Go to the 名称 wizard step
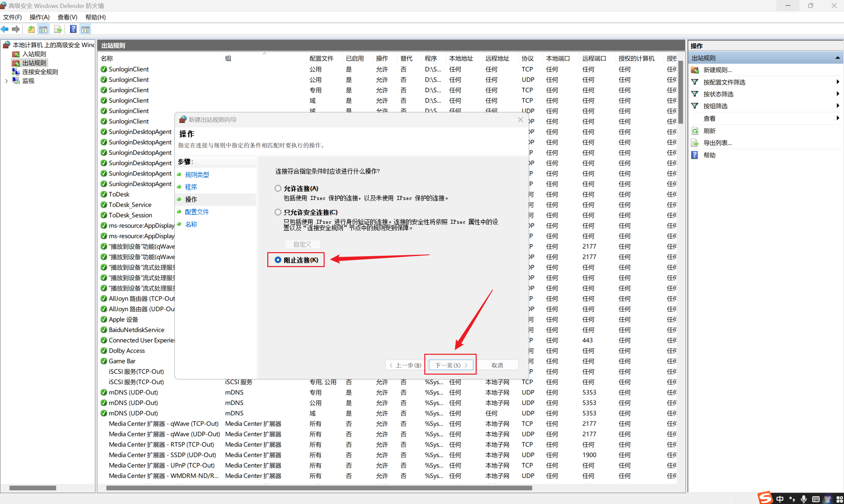This screenshot has width=844, height=504. [191, 224]
